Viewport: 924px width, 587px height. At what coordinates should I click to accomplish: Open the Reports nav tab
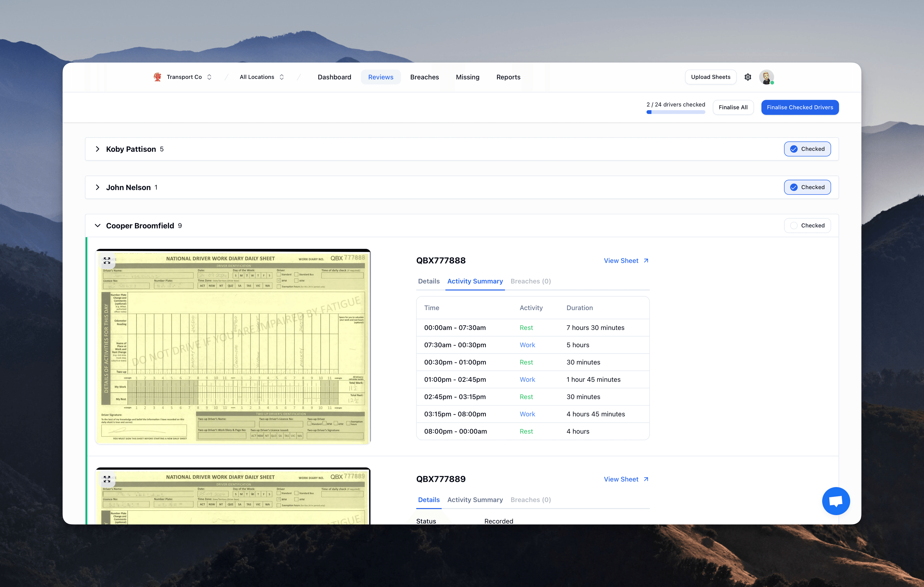tap(508, 77)
